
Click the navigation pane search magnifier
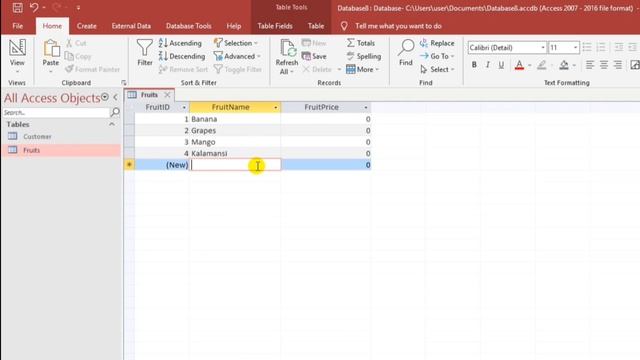tap(115, 112)
